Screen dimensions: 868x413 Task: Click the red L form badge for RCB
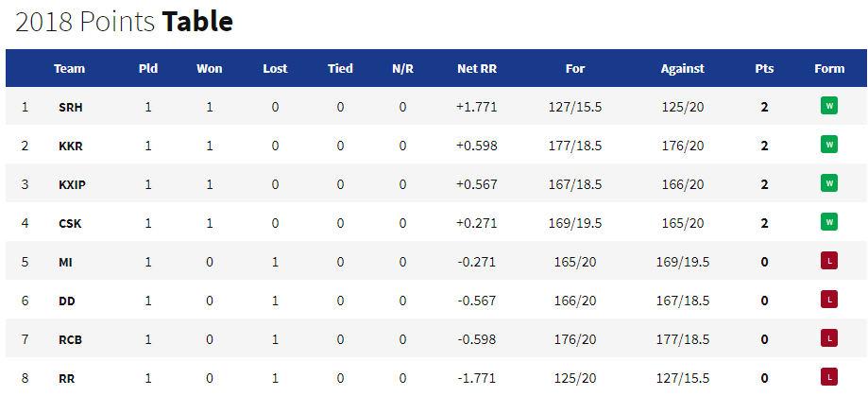(828, 337)
